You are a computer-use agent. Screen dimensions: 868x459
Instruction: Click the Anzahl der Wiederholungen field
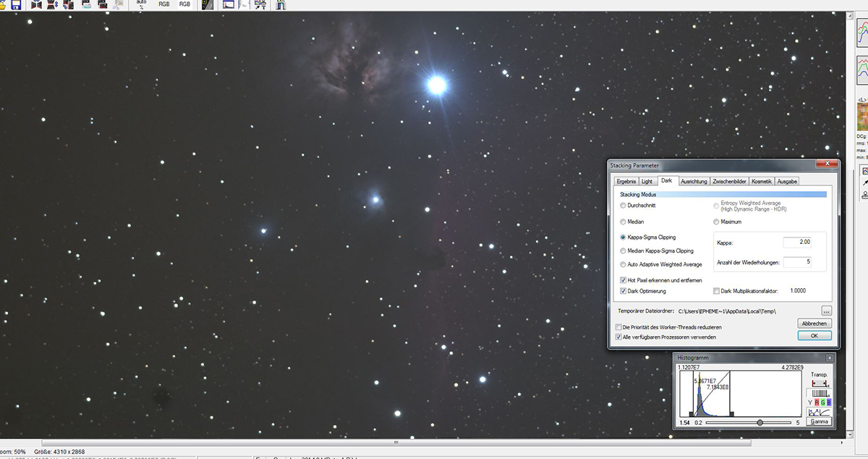797,261
